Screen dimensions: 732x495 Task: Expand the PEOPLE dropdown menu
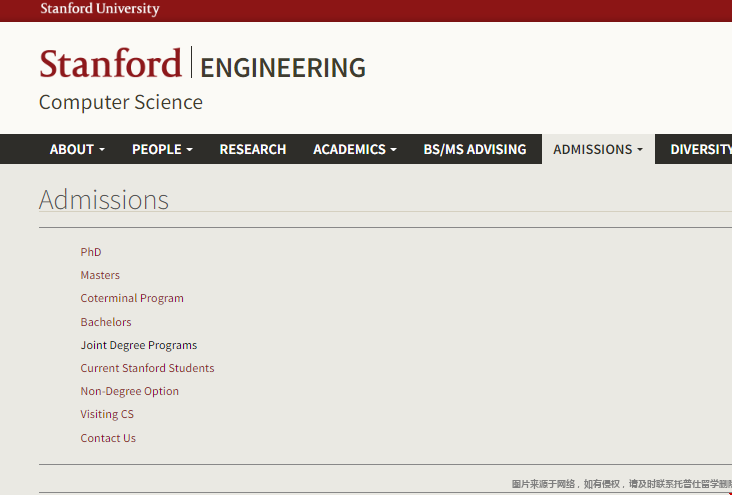162,149
